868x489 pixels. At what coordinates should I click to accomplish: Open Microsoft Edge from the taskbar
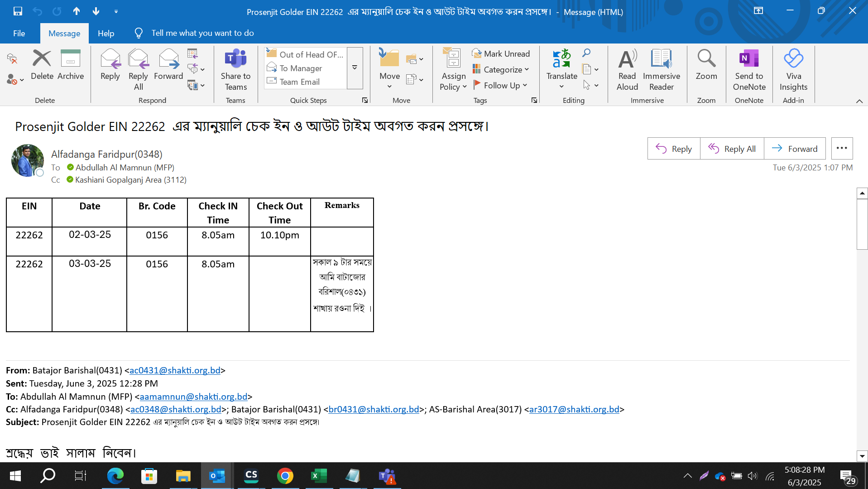115,476
